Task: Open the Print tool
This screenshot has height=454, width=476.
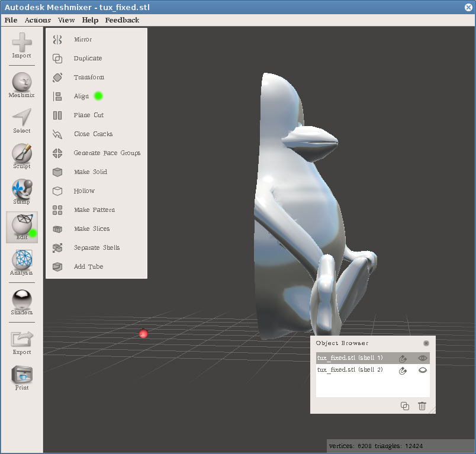Action: click(21, 378)
